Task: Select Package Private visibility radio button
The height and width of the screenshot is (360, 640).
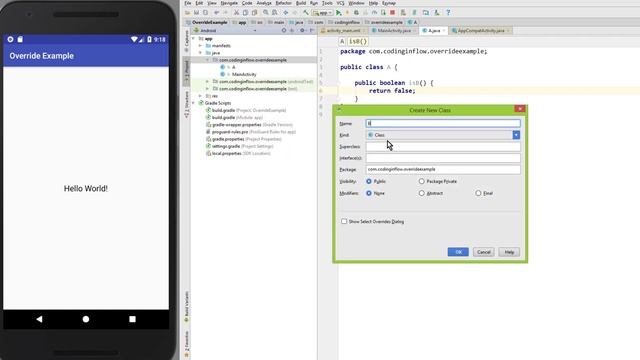Action: click(422, 181)
